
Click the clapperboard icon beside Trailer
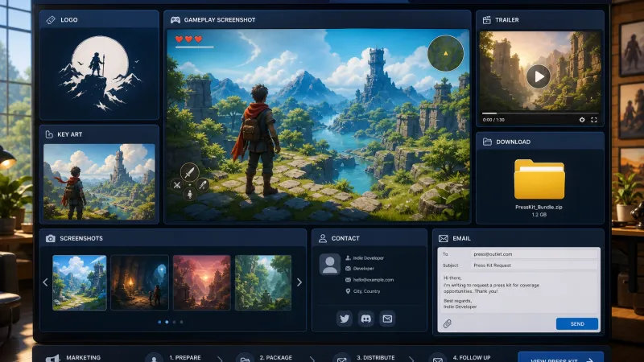pos(487,19)
